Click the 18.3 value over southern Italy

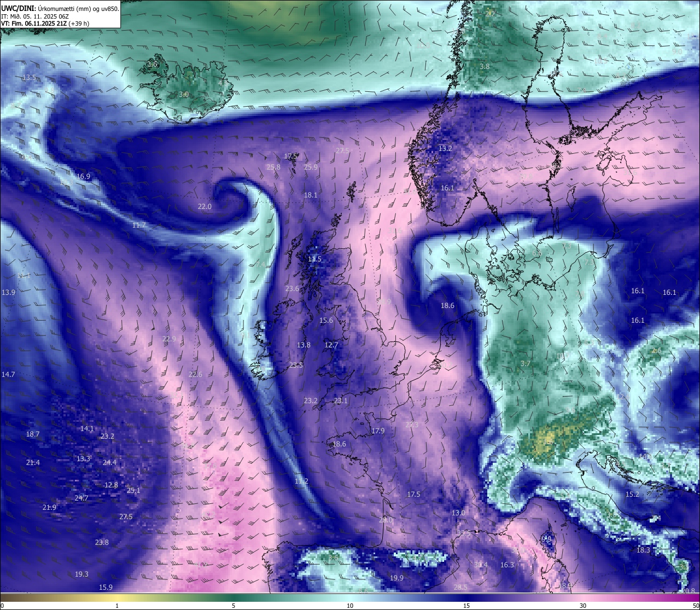point(643,550)
